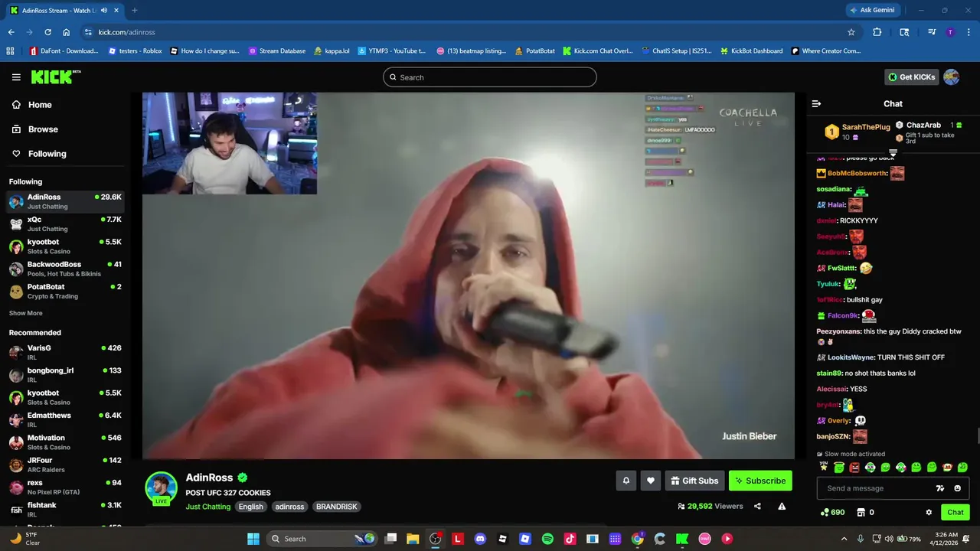This screenshot has width=980, height=551.
Task: Open File Explorer from the taskbar
Action: coord(413,539)
